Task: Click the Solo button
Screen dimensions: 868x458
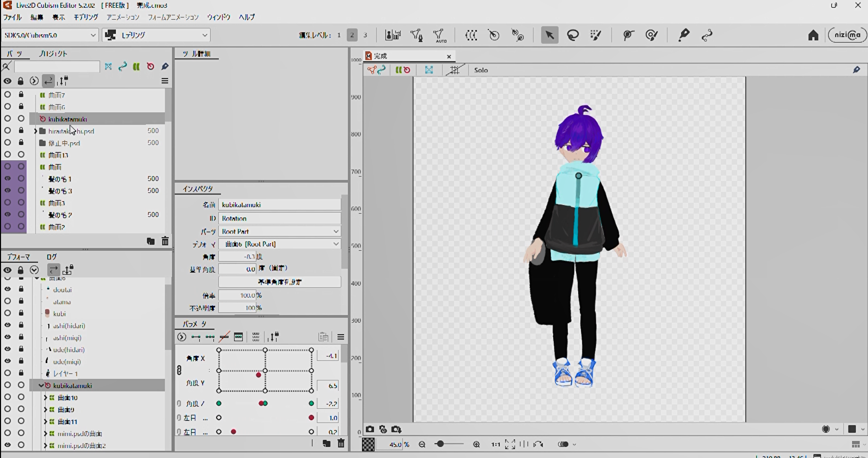Action: pyautogui.click(x=481, y=70)
